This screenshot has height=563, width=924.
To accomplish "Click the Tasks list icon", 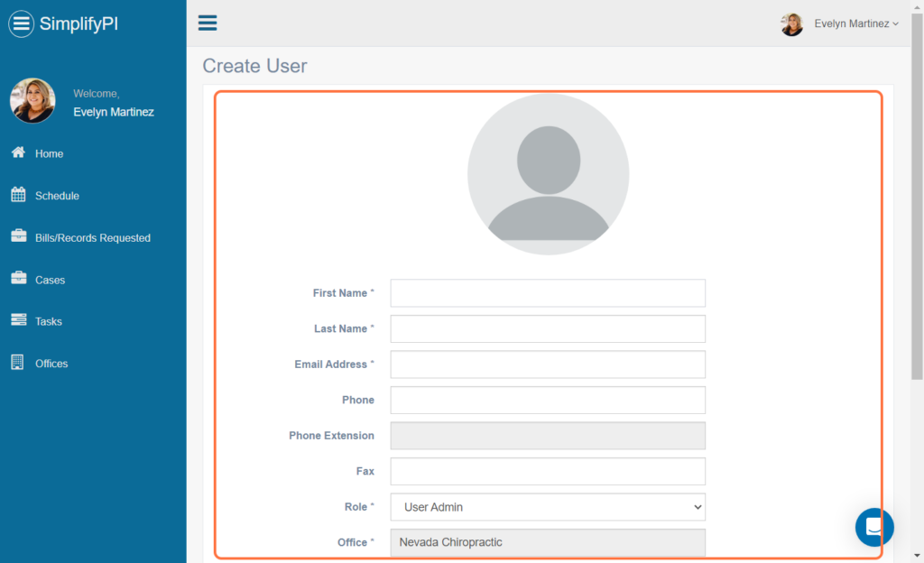I will coord(18,319).
